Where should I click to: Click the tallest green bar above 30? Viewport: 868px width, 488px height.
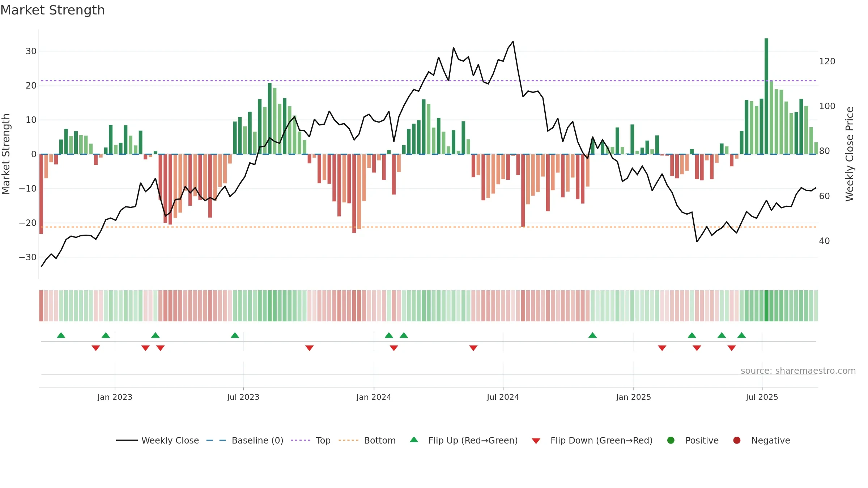point(766,96)
